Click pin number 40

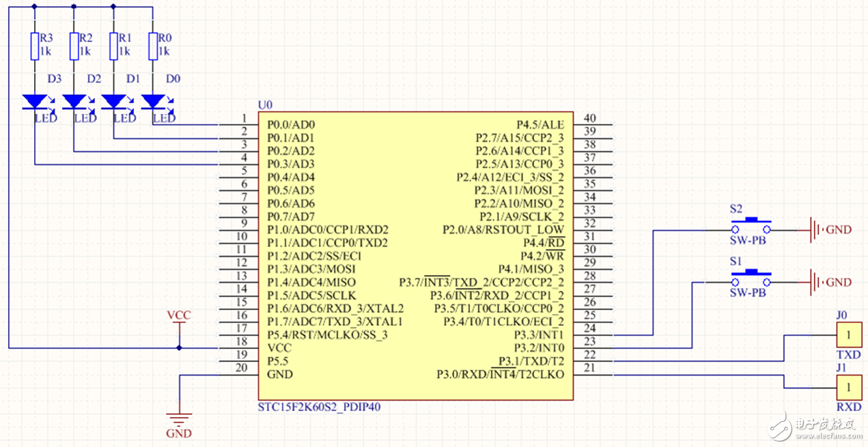point(590,119)
